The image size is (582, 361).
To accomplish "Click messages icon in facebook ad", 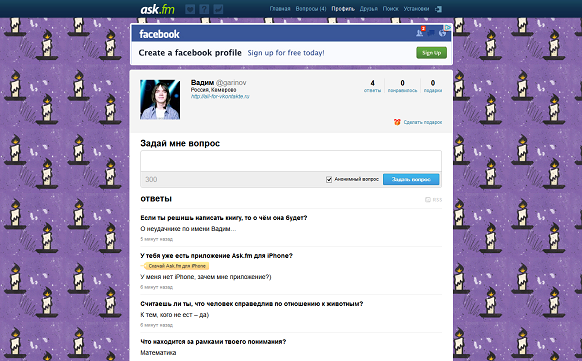I will click(x=431, y=33).
